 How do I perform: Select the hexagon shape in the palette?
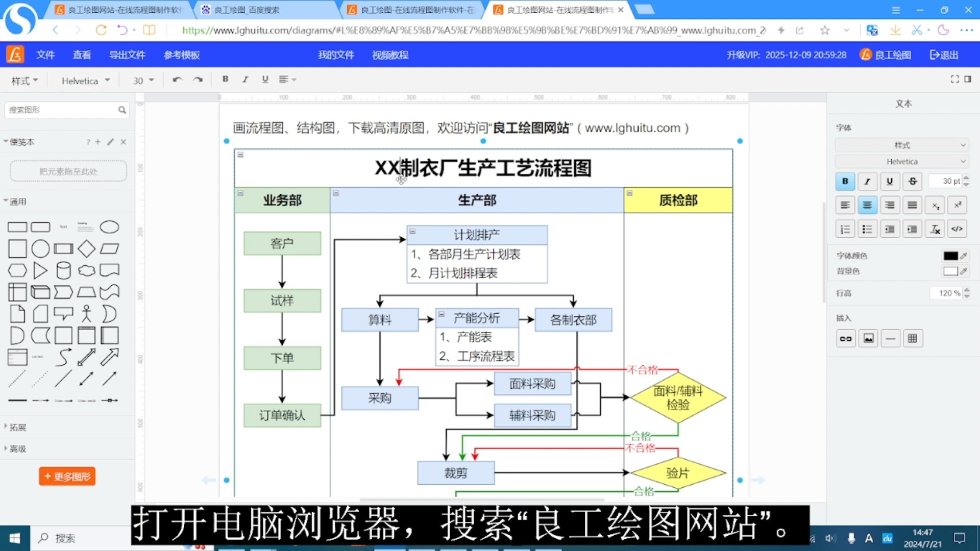click(17, 270)
